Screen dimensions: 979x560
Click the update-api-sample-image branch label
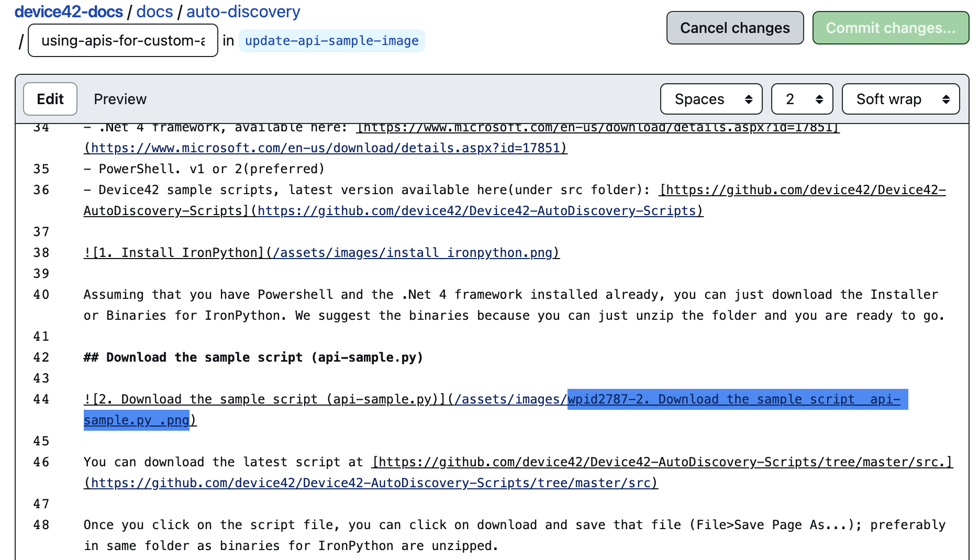[x=331, y=41]
